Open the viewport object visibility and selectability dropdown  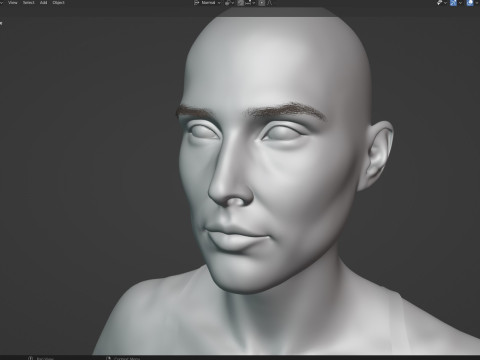[441, 3]
